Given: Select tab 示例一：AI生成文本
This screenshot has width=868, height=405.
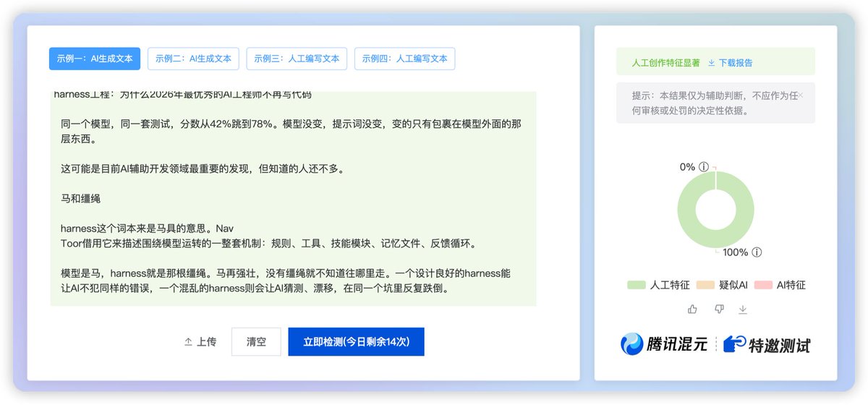Looking at the screenshot, I should pos(94,59).
